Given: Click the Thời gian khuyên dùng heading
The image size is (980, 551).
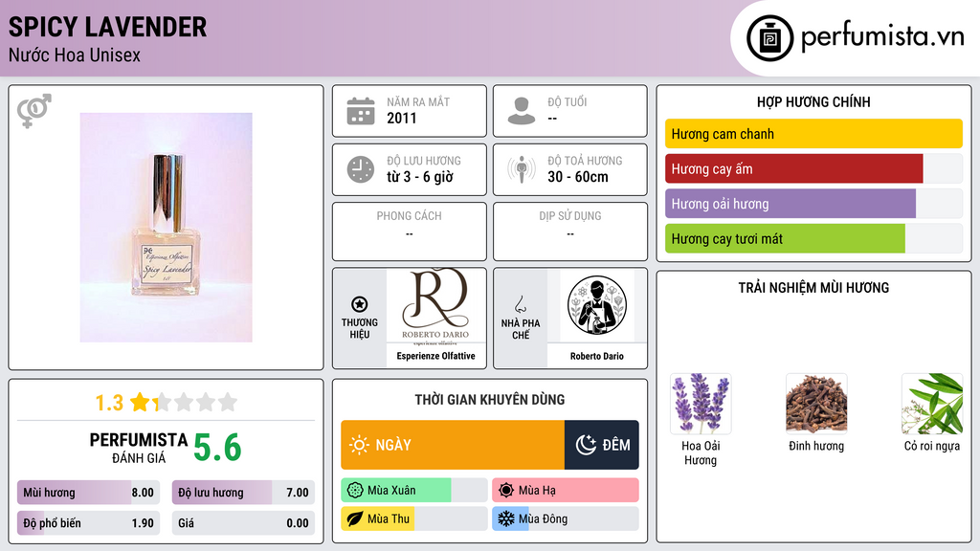Looking at the screenshot, I should coord(490,399).
